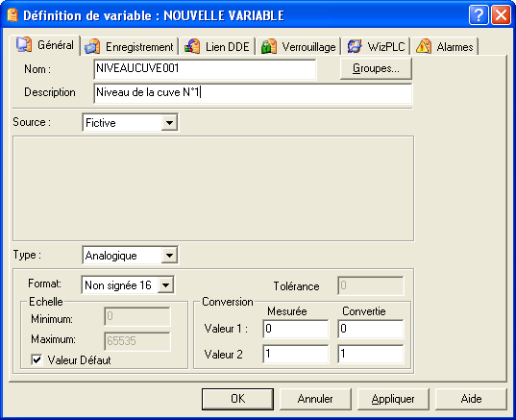516x420 pixels.
Task: Click the Général tab monitor icon
Action: click(x=24, y=44)
